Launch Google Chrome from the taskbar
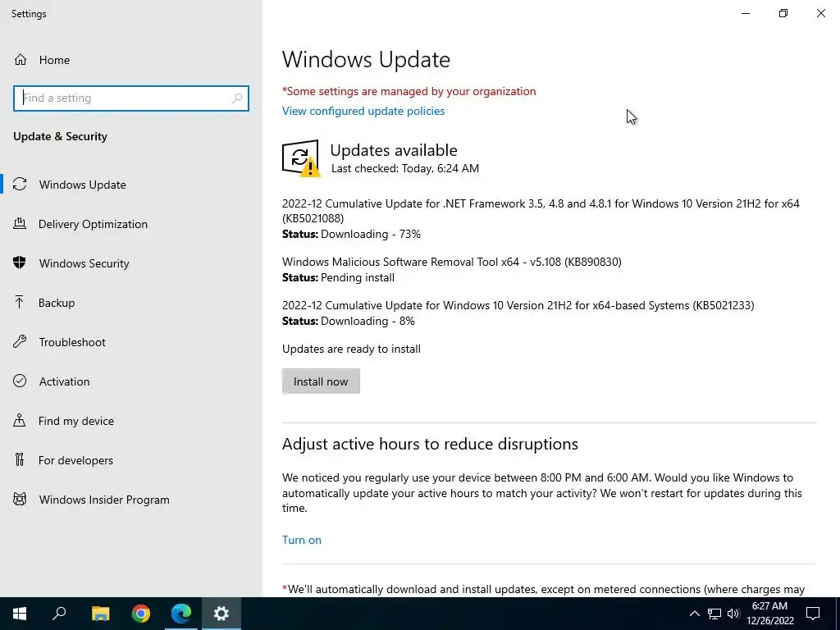The width and height of the screenshot is (840, 630). click(141, 614)
